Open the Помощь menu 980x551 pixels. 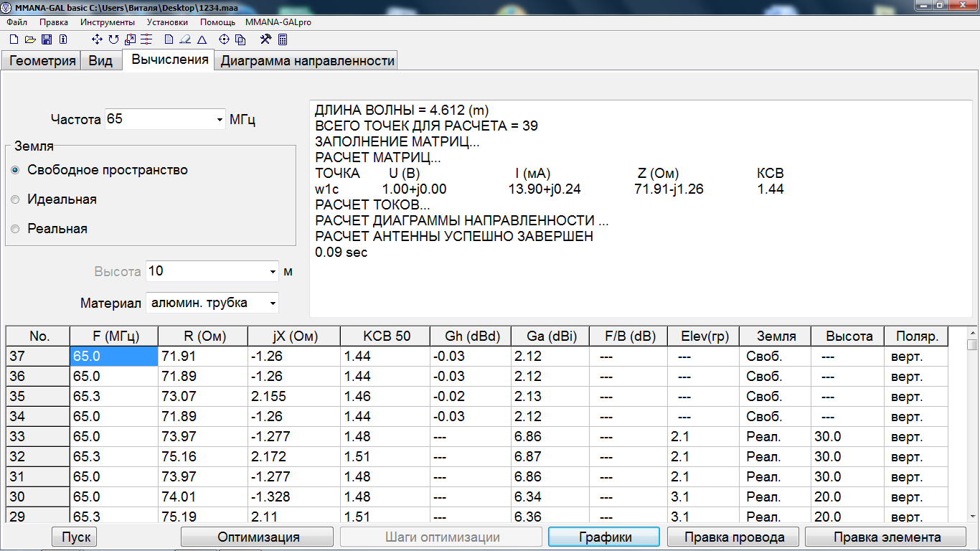tap(217, 22)
